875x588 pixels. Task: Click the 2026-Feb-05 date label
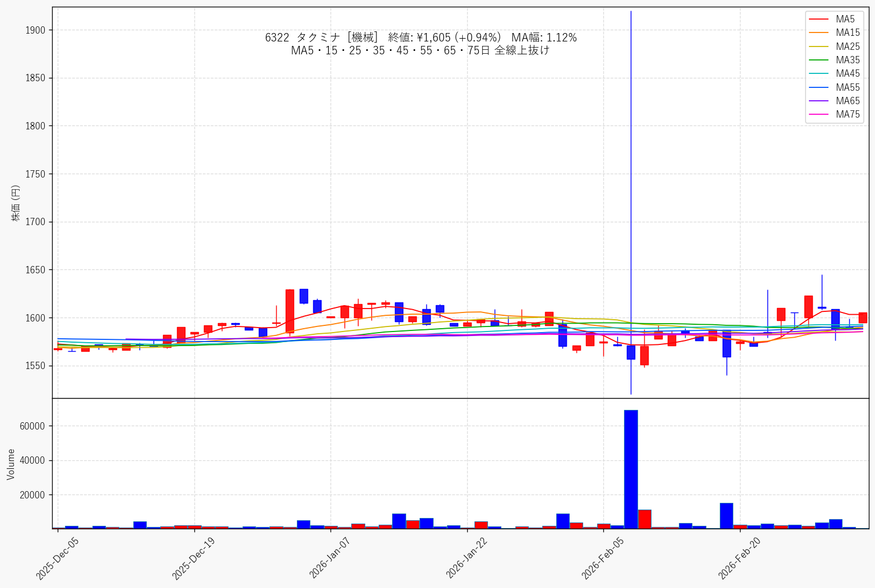pyautogui.click(x=603, y=558)
